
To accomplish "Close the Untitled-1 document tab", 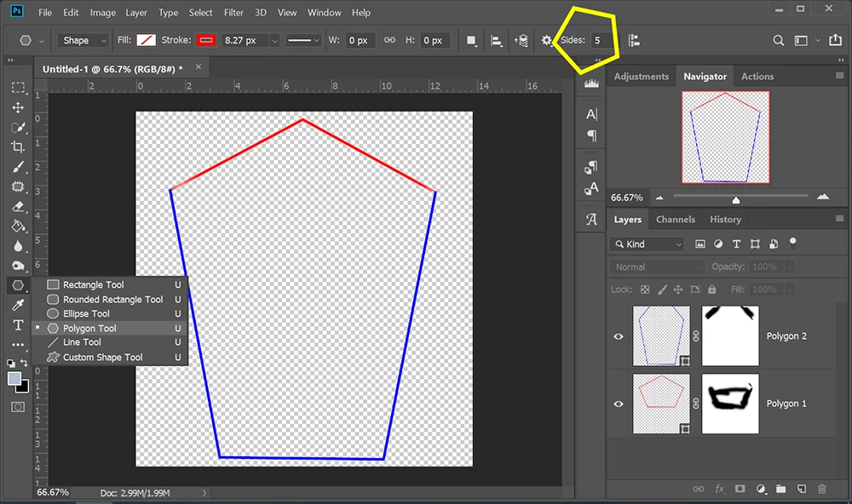I will click(199, 66).
